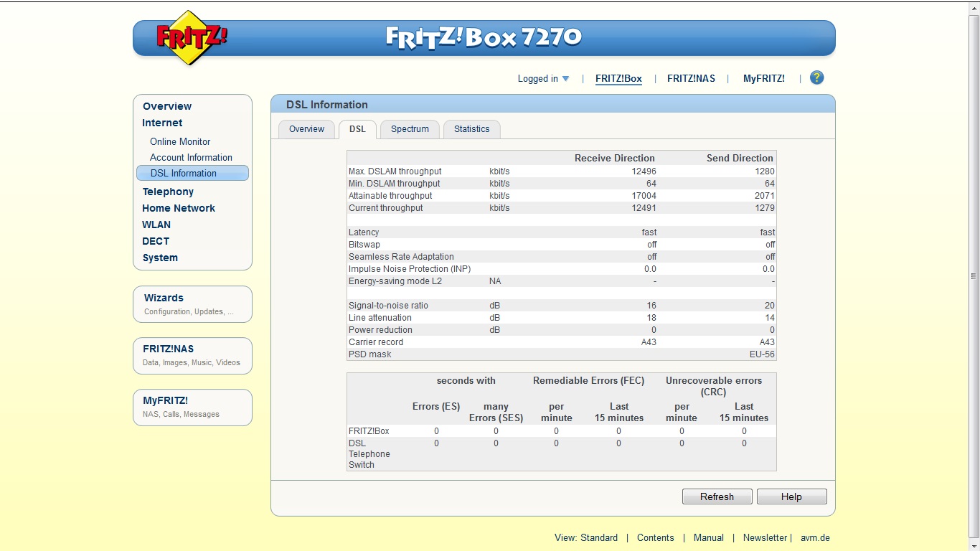Viewport: 980px width, 551px height.
Task: Click the Help button
Action: (x=791, y=496)
